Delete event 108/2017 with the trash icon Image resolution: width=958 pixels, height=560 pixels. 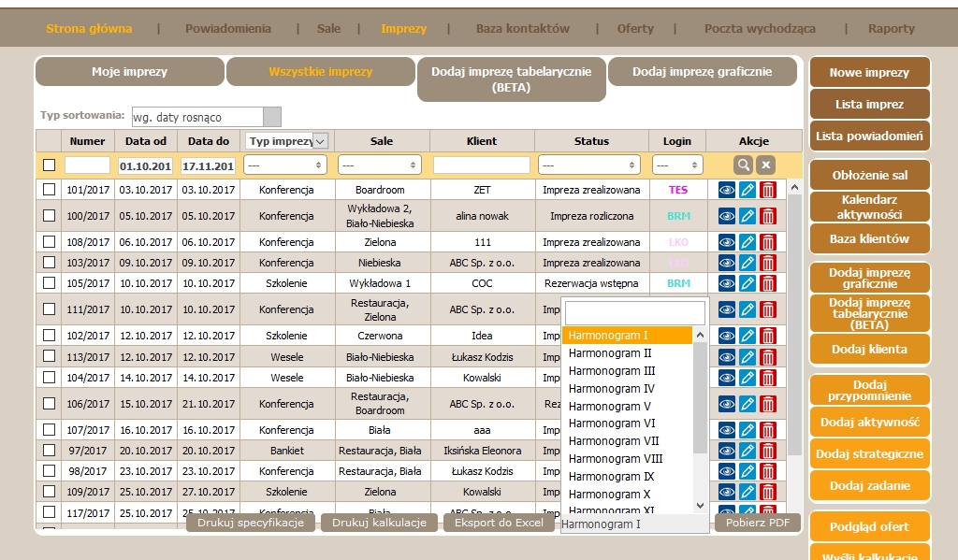point(768,242)
